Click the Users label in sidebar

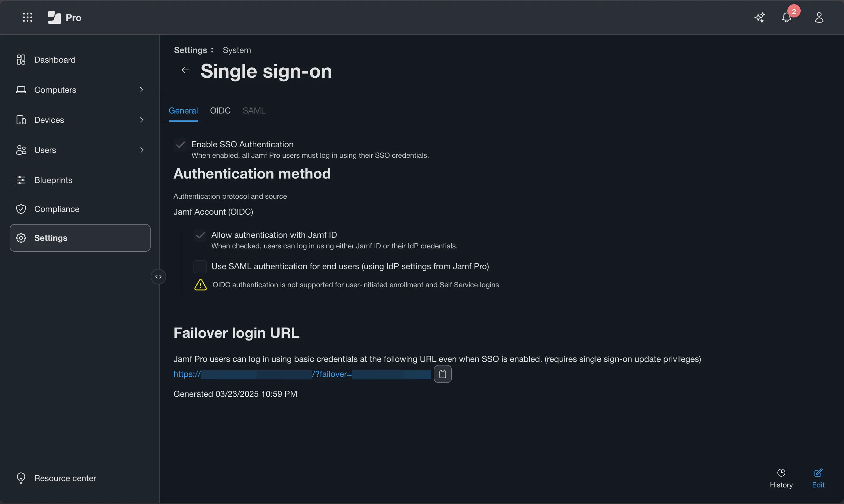click(45, 150)
